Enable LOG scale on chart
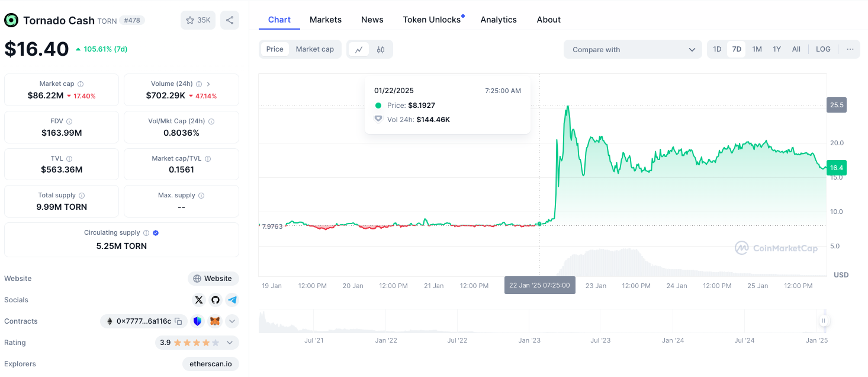This screenshot has width=868, height=377. [823, 49]
